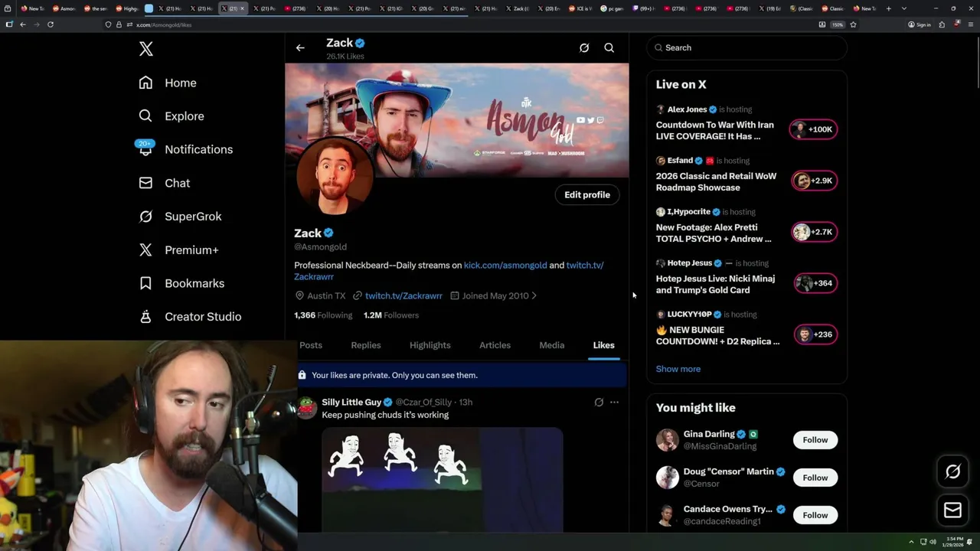Open Esfand's WoW Roadmap Showcase stream
Image resolution: width=980 pixels, height=551 pixels.
[716, 182]
